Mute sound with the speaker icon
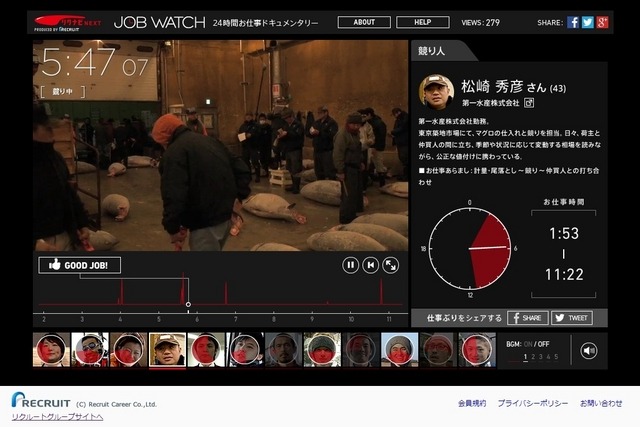The height and width of the screenshot is (427, 640). [x=589, y=350]
